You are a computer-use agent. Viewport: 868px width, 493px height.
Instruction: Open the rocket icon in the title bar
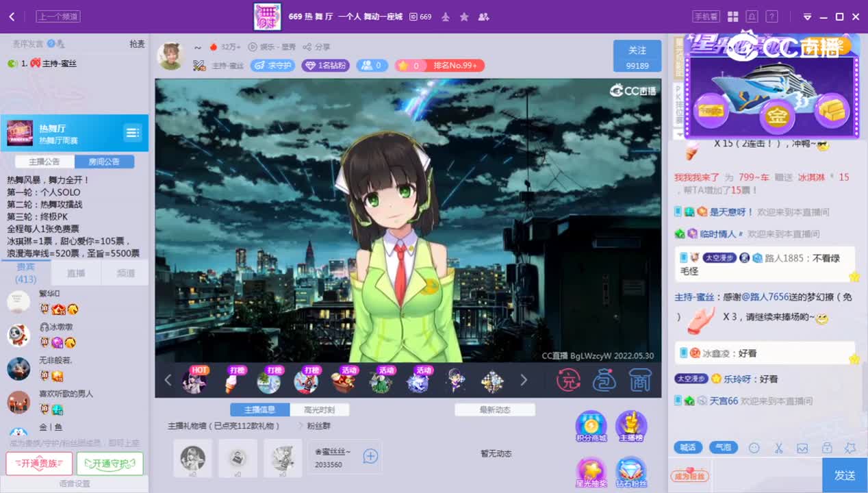click(x=446, y=16)
